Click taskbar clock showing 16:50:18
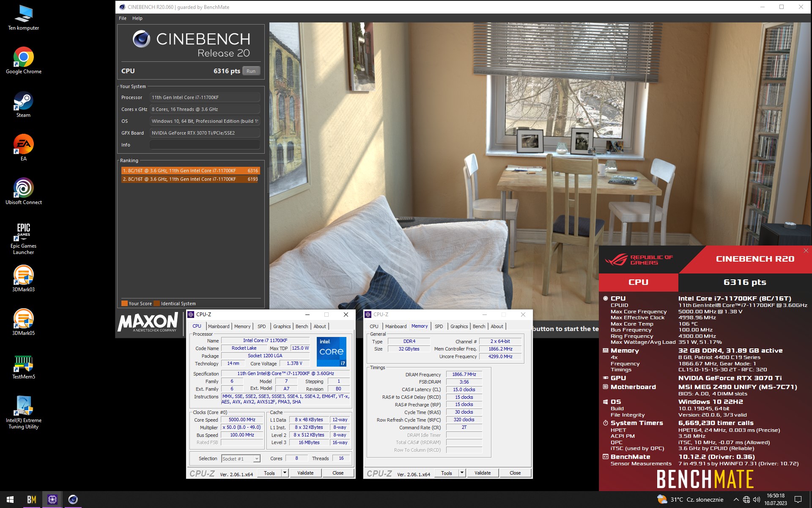Viewport: 812px width, 508px height. point(776,500)
